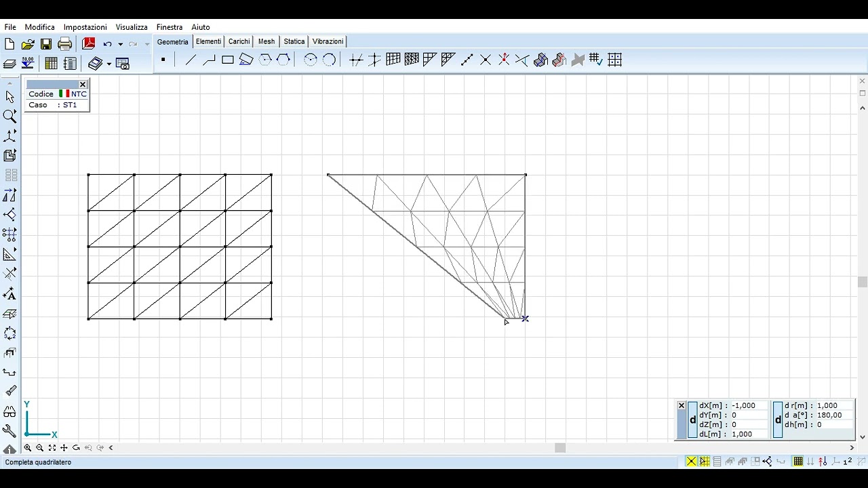Switch to the Vibrazioni tab

328,41
